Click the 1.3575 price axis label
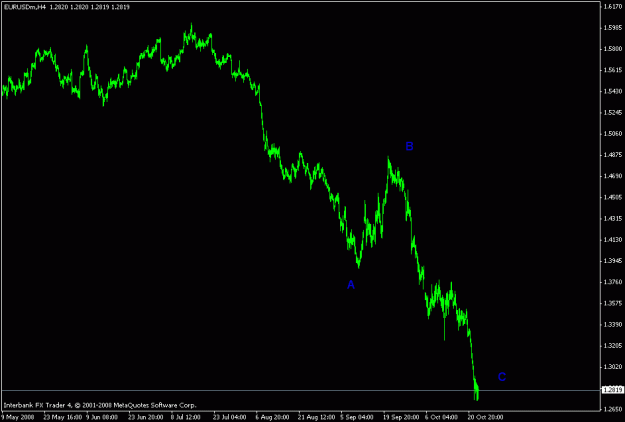This screenshot has width=625, height=422. click(613, 303)
